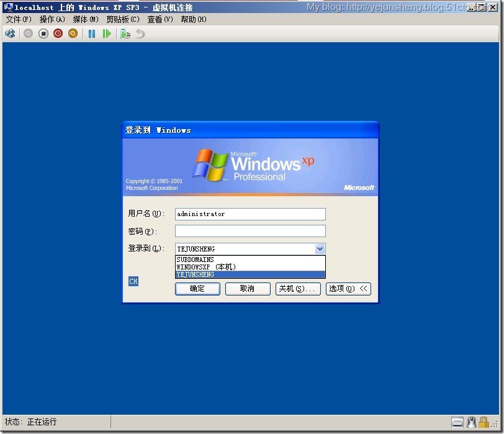Select highlighted YEJUNSHENG in the domain list
This screenshot has width=504, height=434.
point(250,274)
